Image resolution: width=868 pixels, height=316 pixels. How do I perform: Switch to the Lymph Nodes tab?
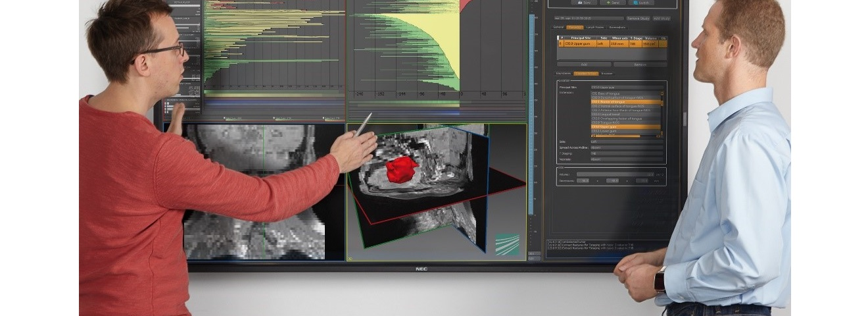coord(594,27)
